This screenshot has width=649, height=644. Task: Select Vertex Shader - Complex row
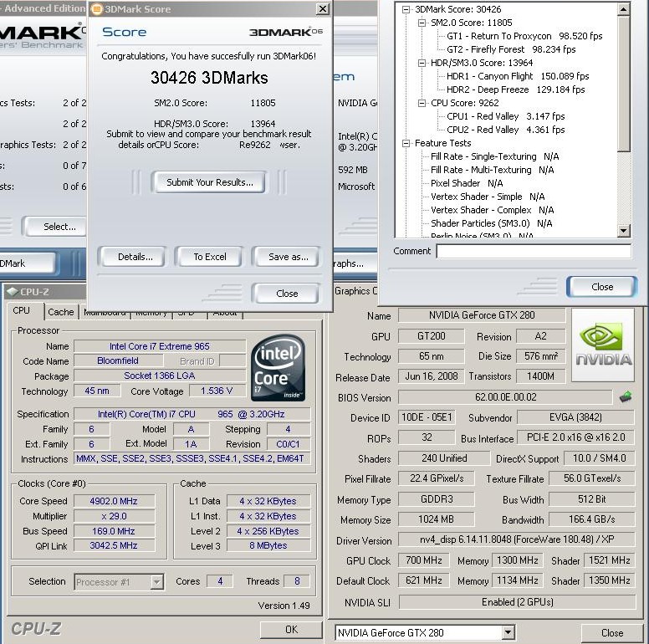(493, 210)
